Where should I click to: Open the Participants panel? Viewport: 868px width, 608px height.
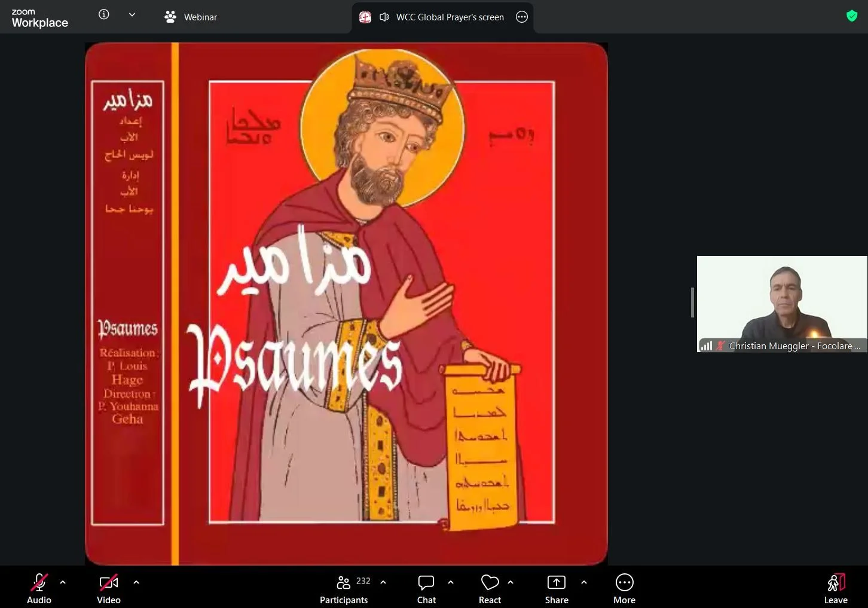(x=344, y=589)
